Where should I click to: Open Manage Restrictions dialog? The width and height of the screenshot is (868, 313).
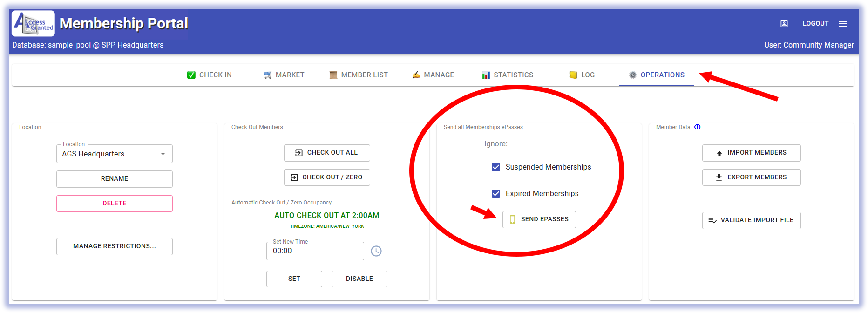115,246
